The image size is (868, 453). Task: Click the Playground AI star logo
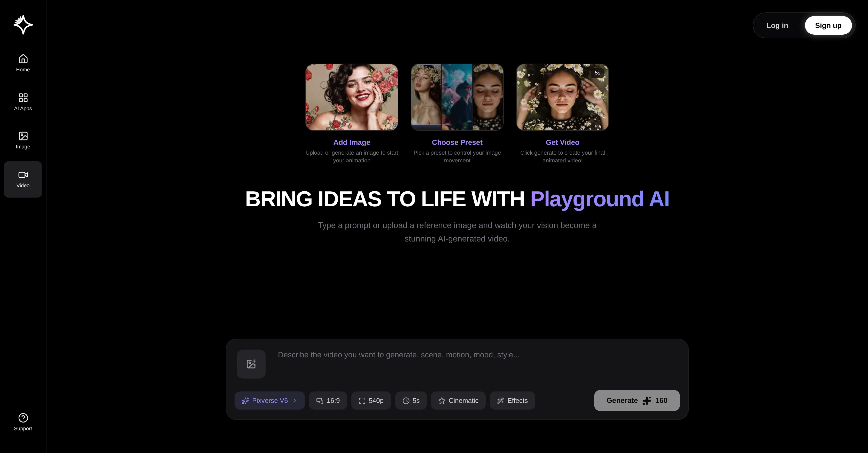click(x=23, y=25)
